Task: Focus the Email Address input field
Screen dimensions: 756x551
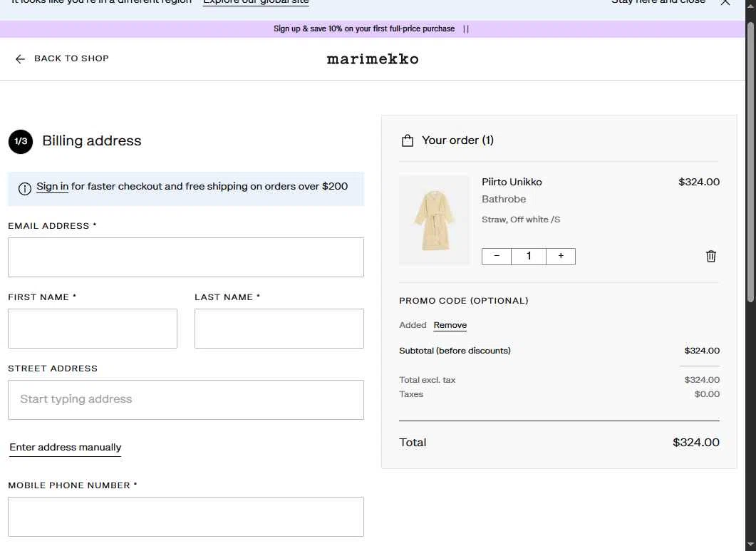Action: [x=186, y=257]
